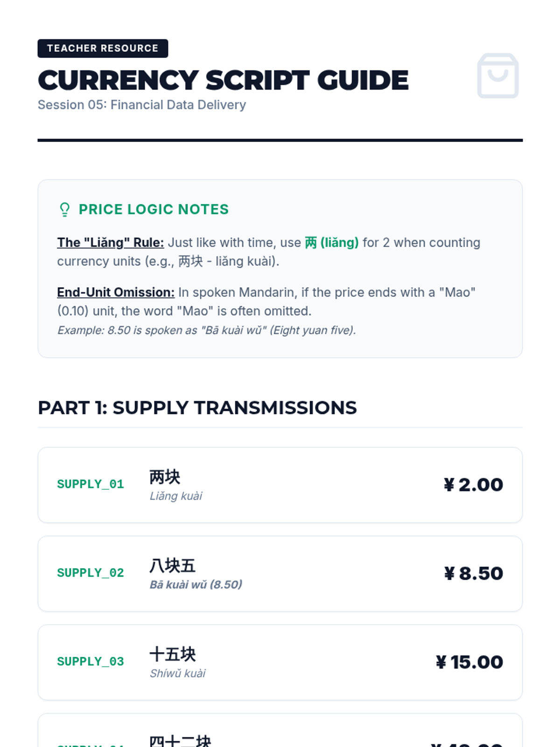This screenshot has height=747, width=560.
Task: Click the Session 05 subtitle text
Action: tap(142, 105)
